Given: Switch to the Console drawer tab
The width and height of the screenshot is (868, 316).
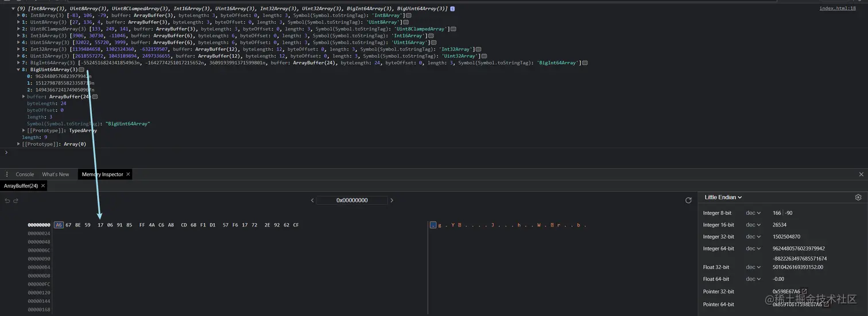Looking at the screenshot, I should pos(25,174).
